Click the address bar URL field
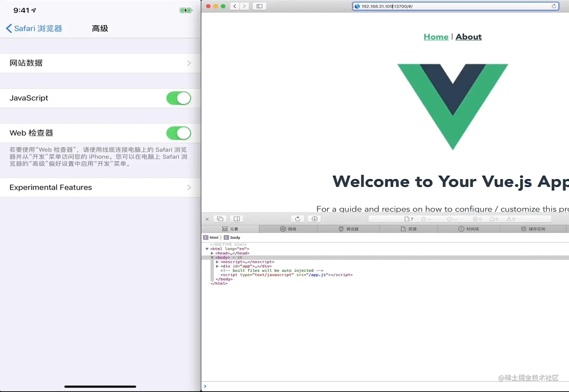569x392 pixels. click(455, 6)
